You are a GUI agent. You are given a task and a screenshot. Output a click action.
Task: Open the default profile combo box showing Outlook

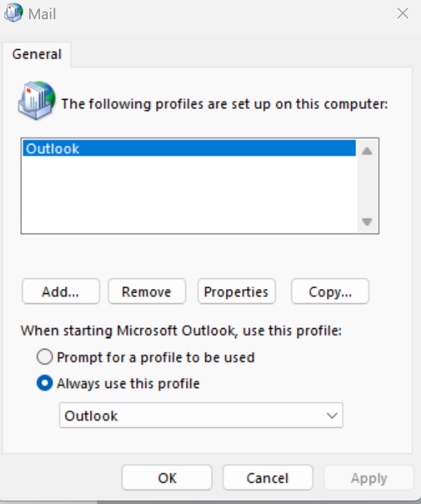(x=201, y=415)
